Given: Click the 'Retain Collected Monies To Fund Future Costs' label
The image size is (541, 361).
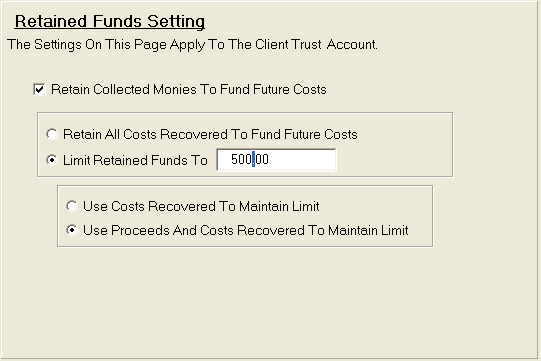Looking at the screenshot, I should (x=189, y=89).
